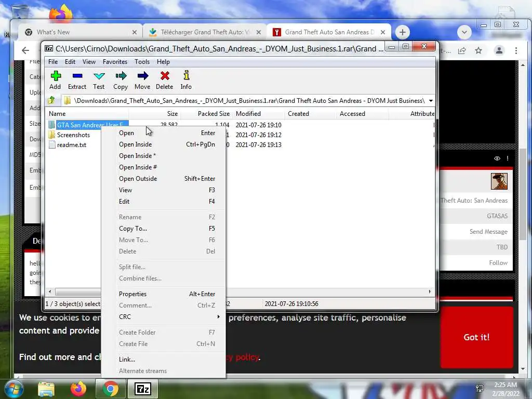Choose Link... in the context menu

pyautogui.click(x=164, y=360)
